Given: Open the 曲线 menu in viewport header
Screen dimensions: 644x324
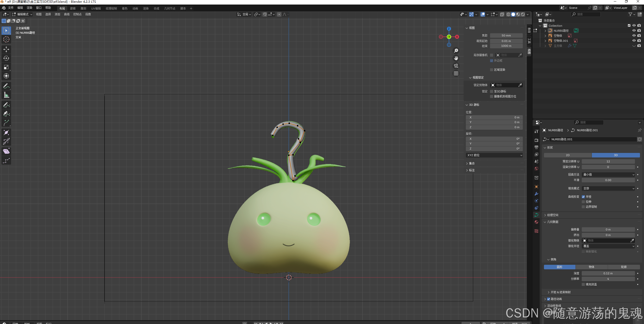Looking at the screenshot, I should click(67, 14).
